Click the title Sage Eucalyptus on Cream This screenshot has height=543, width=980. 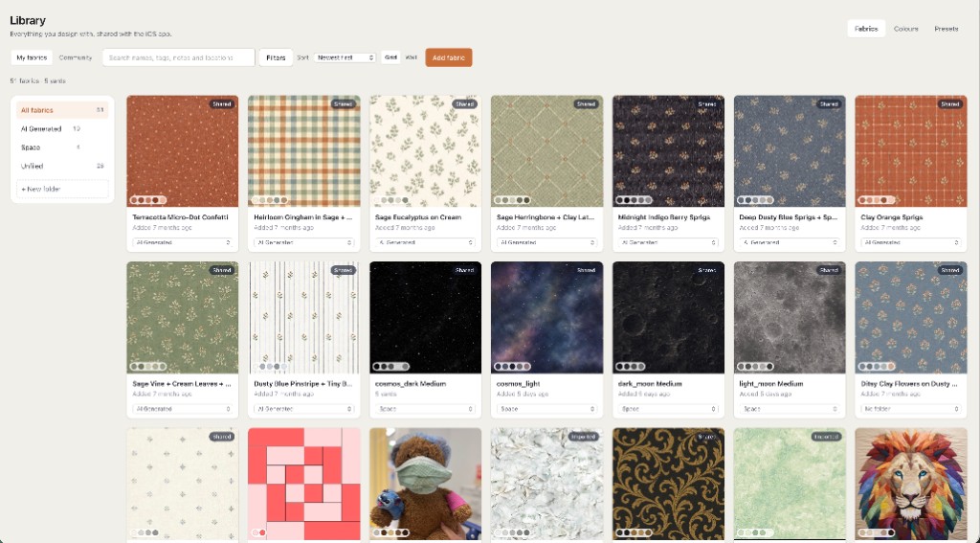point(418,217)
